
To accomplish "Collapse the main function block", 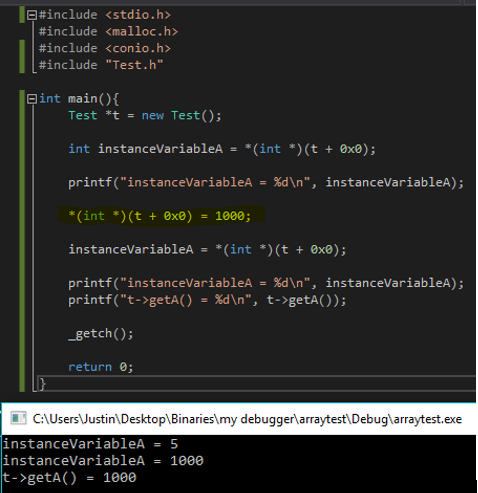I will coord(32,99).
